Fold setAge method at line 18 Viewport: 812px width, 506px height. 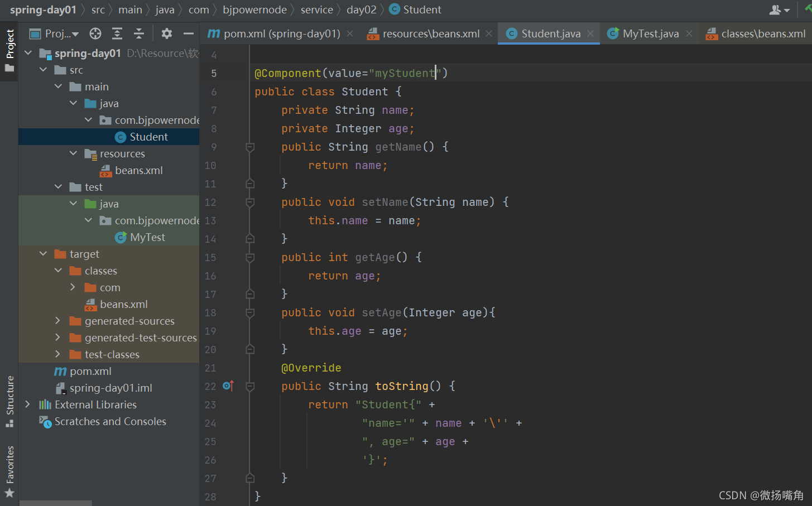tap(250, 313)
